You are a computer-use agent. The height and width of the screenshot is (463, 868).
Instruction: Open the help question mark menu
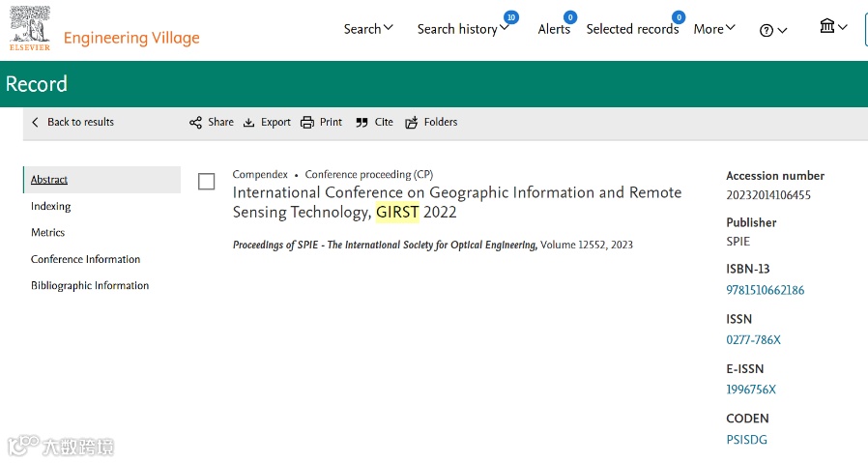coord(772,31)
